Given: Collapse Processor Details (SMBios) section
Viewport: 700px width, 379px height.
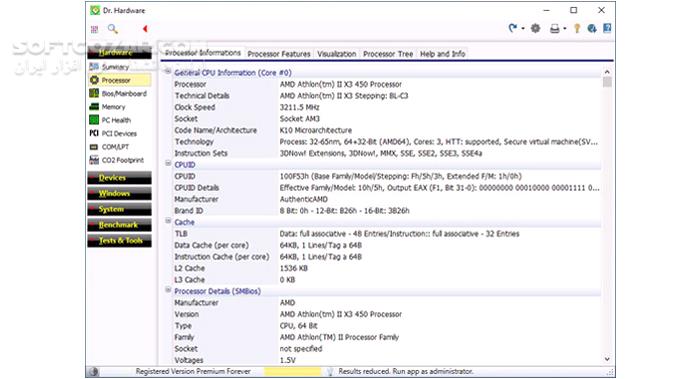Looking at the screenshot, I should (168, 290).
